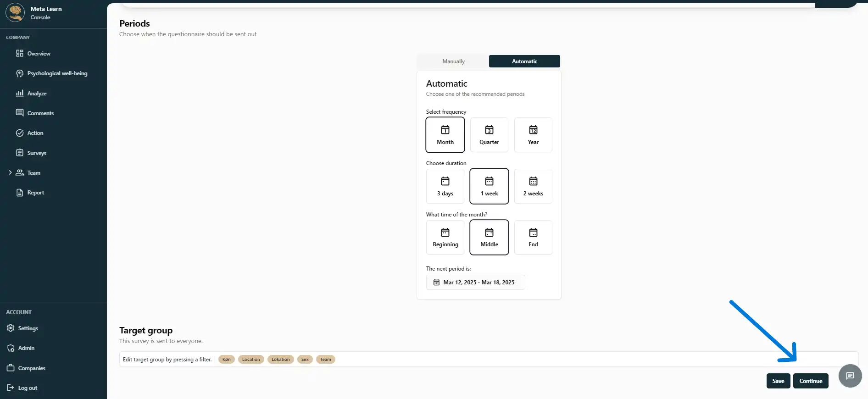
Task: Click the Meta Learn brain logo
Action: [x=15, y=12]
